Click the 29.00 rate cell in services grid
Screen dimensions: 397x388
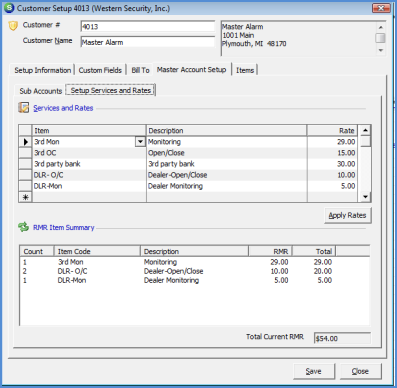coord(332,142)
